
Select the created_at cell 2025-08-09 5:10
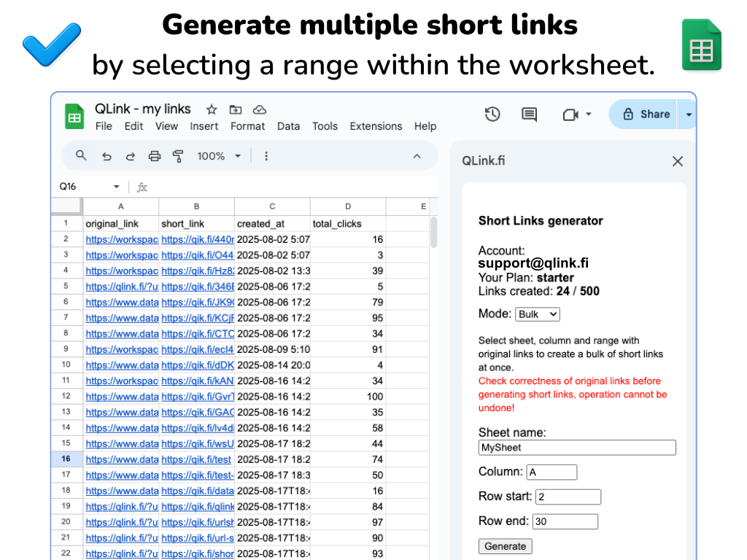273,349
